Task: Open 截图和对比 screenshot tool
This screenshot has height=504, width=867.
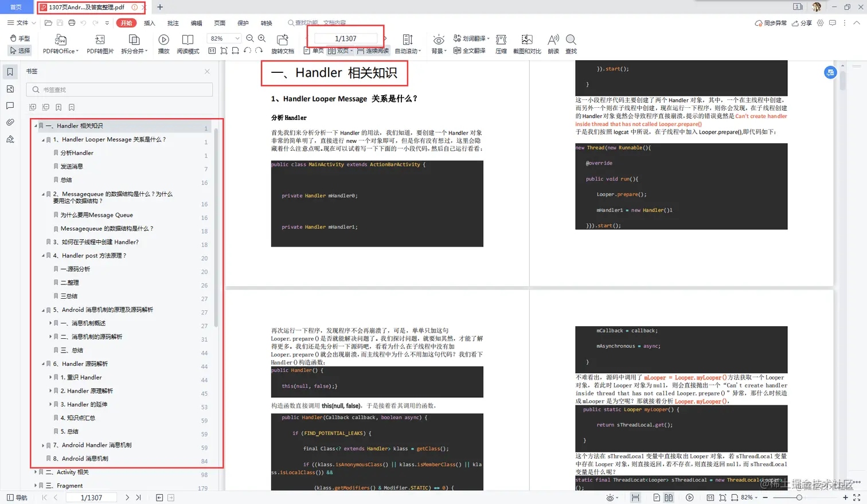Action: [526, 44]
